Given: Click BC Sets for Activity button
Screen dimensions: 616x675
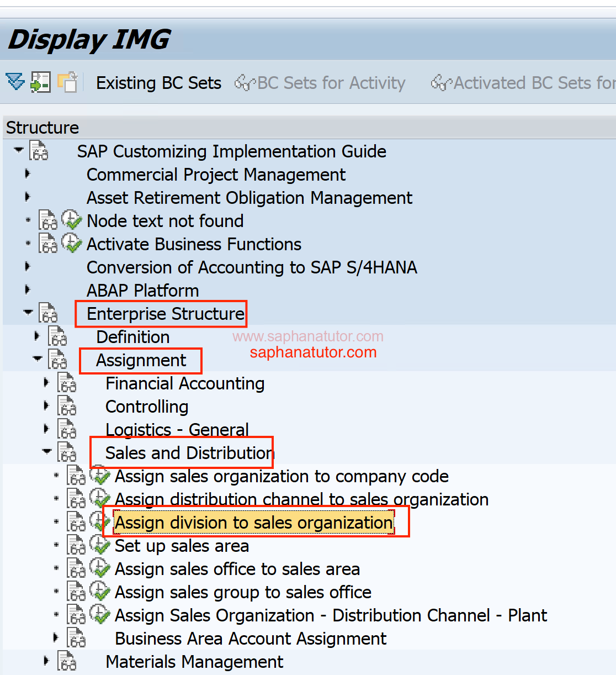Looking at the screenshot, I should (320, 83).
